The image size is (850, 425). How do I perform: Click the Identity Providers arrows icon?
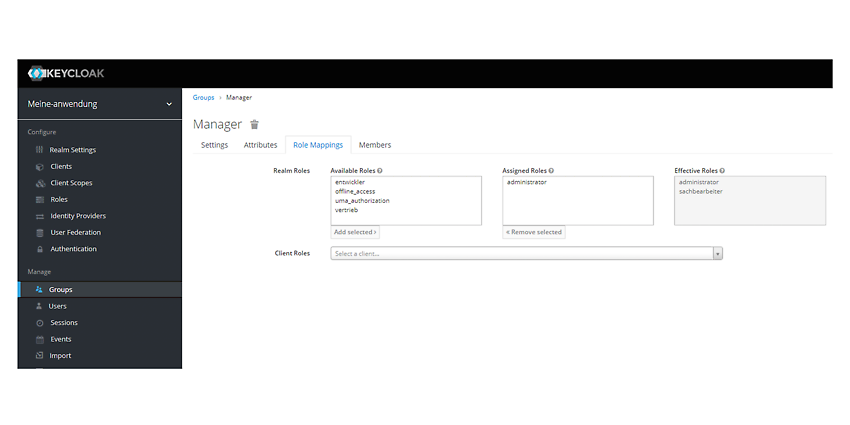(x=40, y=216)
